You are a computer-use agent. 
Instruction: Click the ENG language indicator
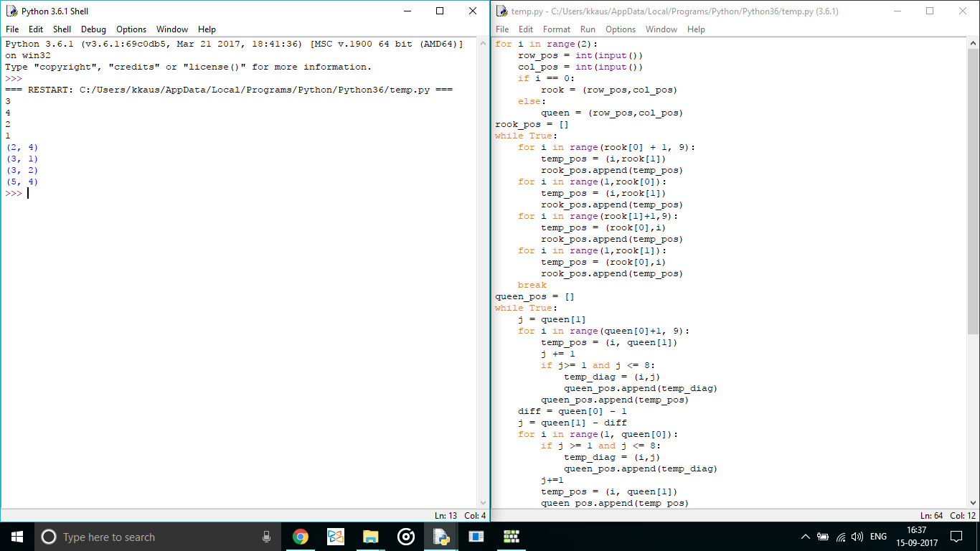(878, 537)
